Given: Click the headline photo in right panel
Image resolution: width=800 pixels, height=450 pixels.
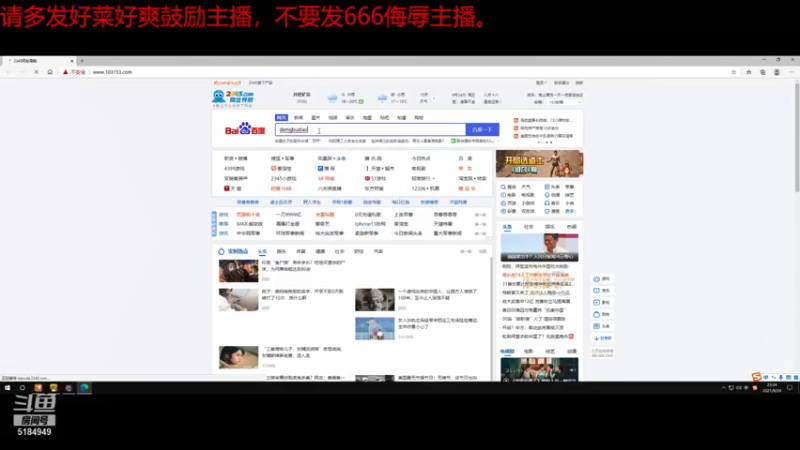Looking at the screenshot, I should (x=539, y=247).
